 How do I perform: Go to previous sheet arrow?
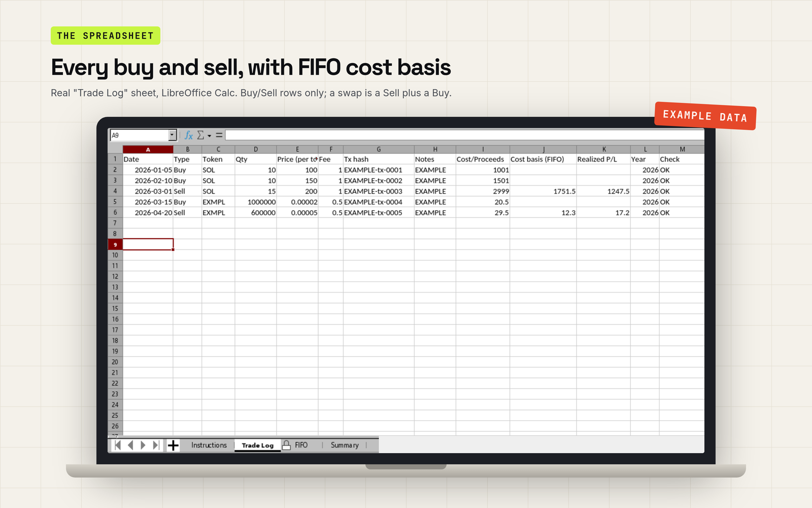[x=130, y=446]
